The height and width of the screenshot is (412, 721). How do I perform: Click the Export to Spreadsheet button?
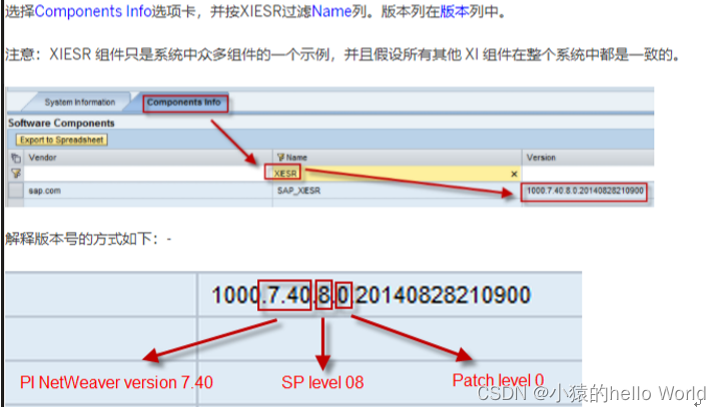(x=62, y=140)
